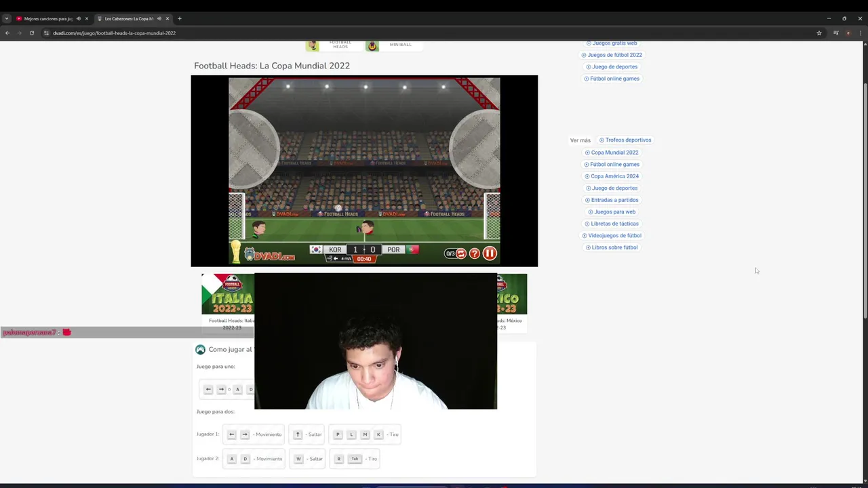This screenshot has height=488, width=868.
Task: Click the Portugal flag icon
Action: (x=412, y=249)
